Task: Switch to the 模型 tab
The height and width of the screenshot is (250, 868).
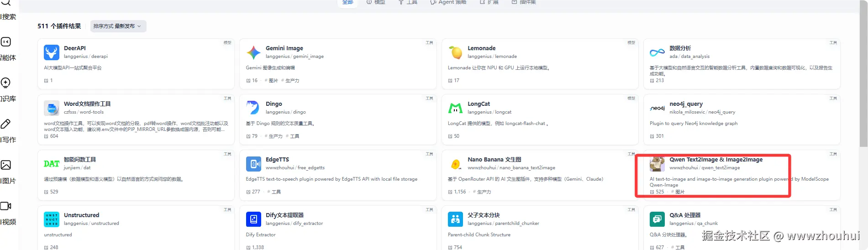Action: [376, 2]
